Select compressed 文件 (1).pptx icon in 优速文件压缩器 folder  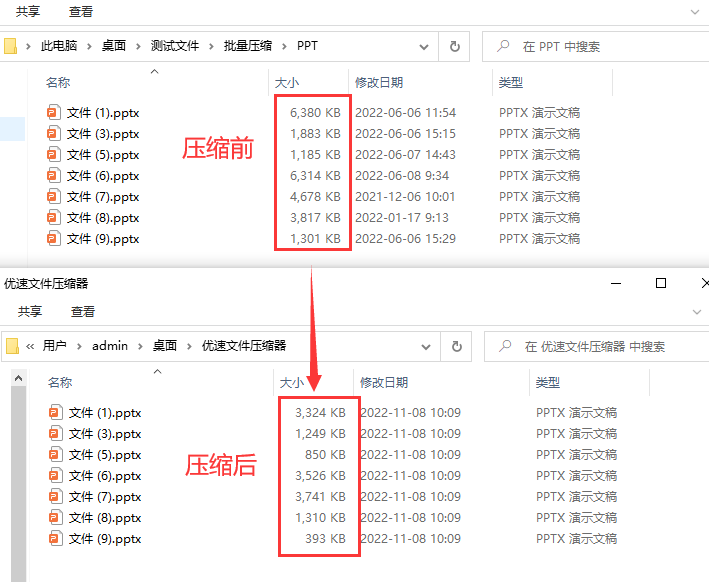[55, 412]
